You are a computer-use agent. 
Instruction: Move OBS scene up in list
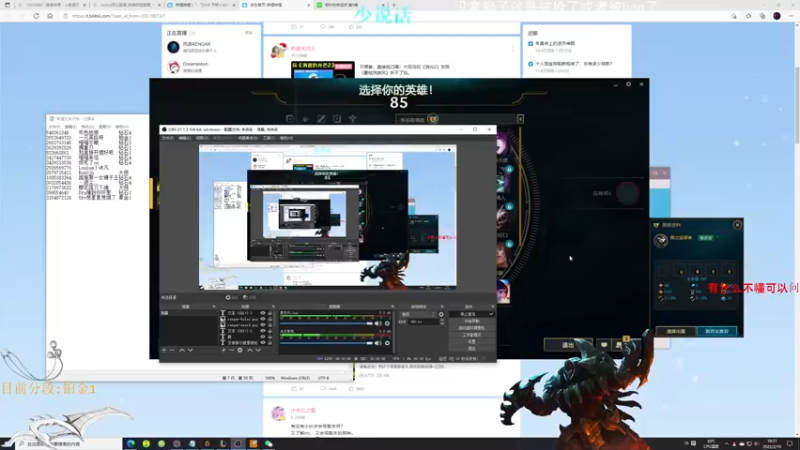pos(182,350)
